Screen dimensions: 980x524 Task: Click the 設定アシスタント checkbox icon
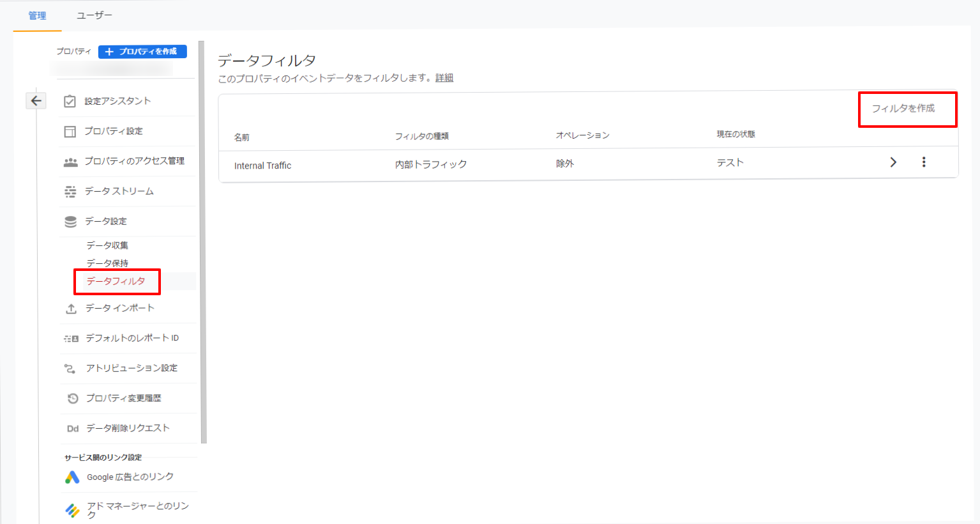pos(70,101)
